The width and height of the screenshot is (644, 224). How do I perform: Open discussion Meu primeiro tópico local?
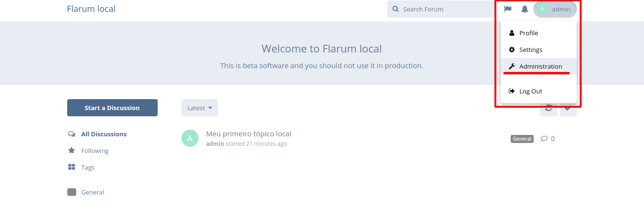pos(249,134)
